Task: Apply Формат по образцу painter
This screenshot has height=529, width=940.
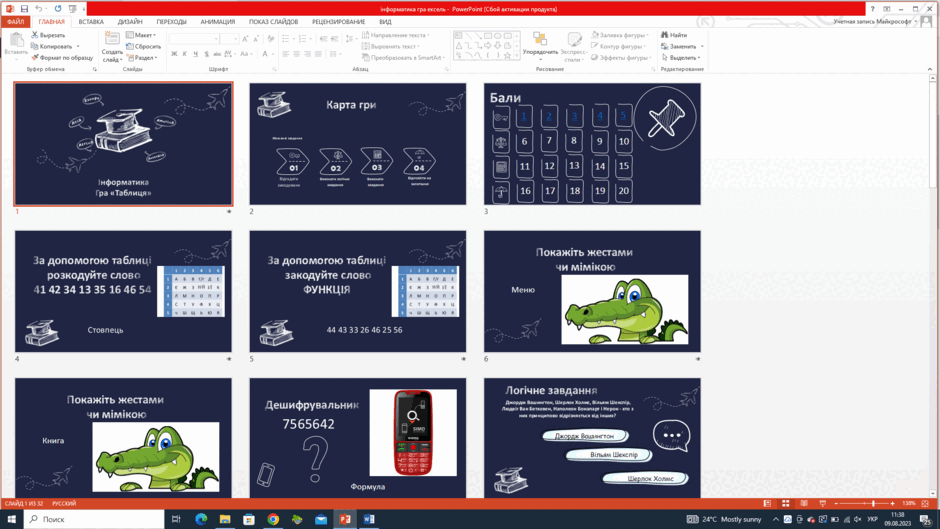Action: click(62, 58)
